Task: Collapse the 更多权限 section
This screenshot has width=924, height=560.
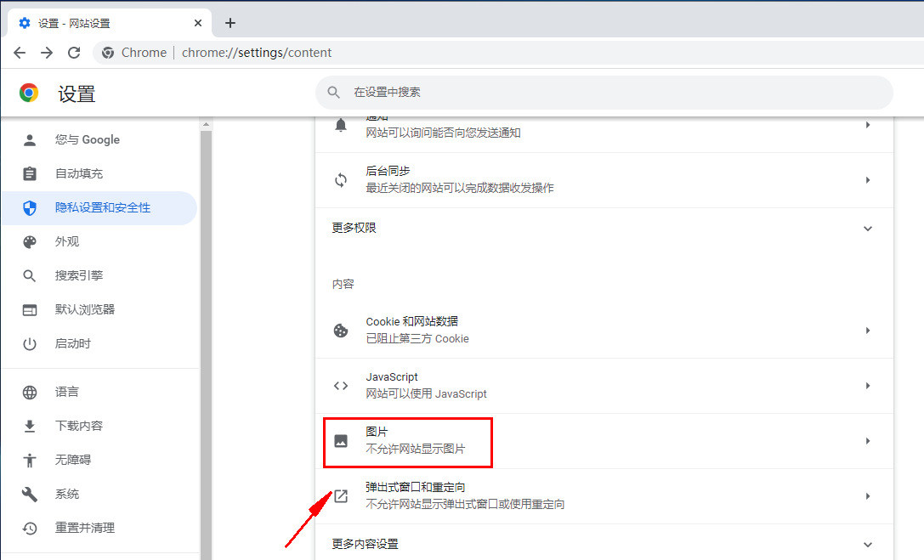Action: pos(868,228)
